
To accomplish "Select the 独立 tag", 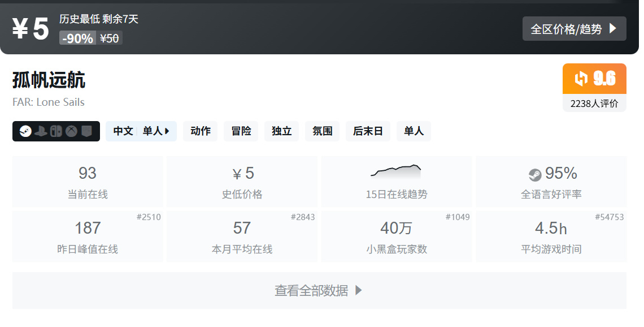I will [x=282, y=131].
